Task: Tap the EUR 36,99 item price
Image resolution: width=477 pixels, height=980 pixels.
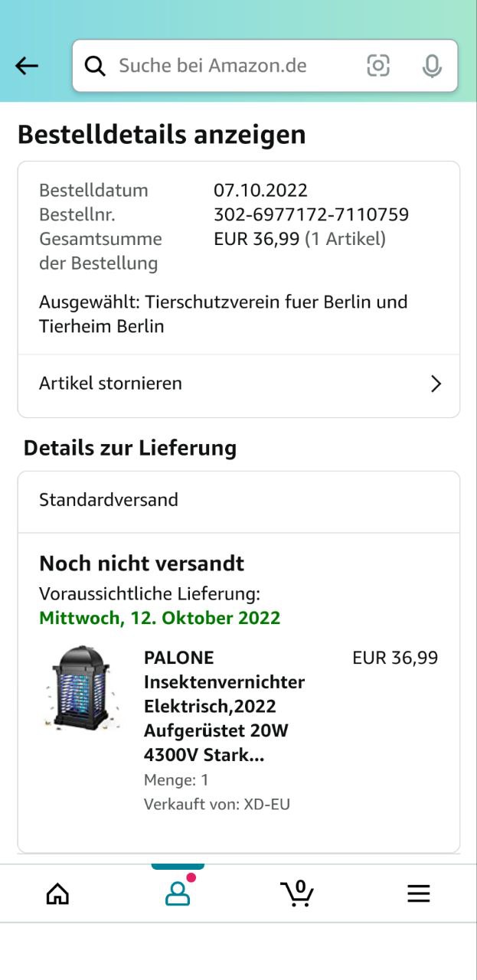Action: click(395, 658)
